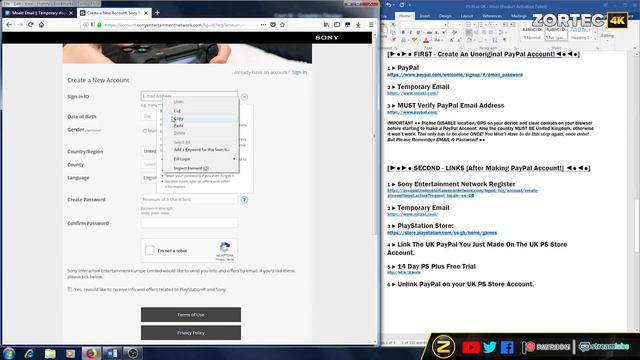The width and height of the screenshot is (640, 360).
Task: Click Sort icon in Word Paragraph group
Action: point(495,40)
